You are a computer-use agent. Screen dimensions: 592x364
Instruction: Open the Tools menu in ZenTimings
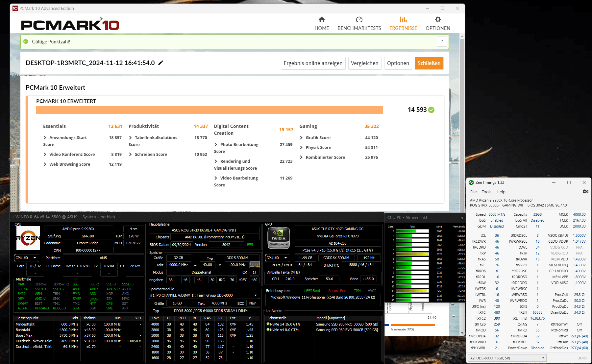[x=486, y=192]
